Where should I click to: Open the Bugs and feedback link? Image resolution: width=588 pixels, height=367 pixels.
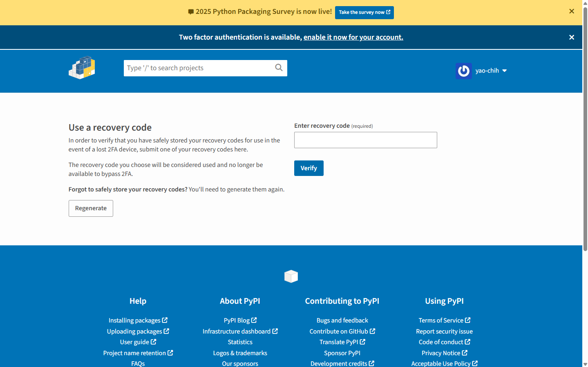coord(342,320)
